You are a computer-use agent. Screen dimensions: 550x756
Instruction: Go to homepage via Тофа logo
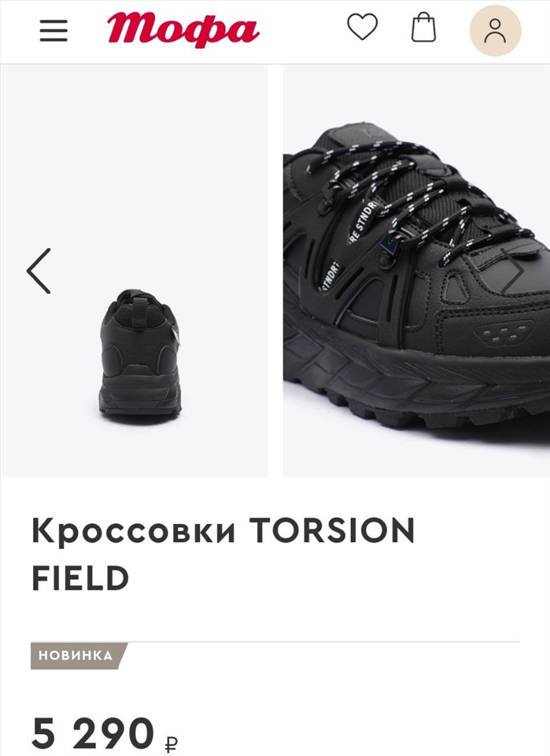click(183, 30)
